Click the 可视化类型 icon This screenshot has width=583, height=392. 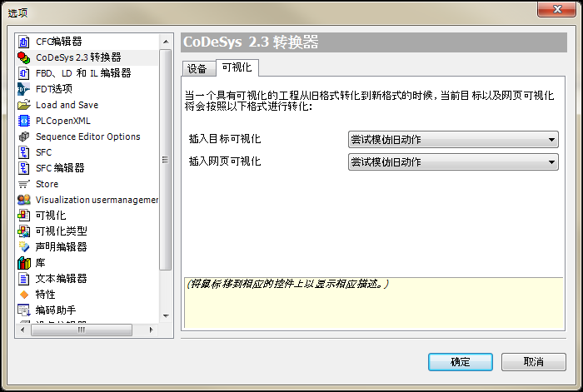(x=24, y=231)
